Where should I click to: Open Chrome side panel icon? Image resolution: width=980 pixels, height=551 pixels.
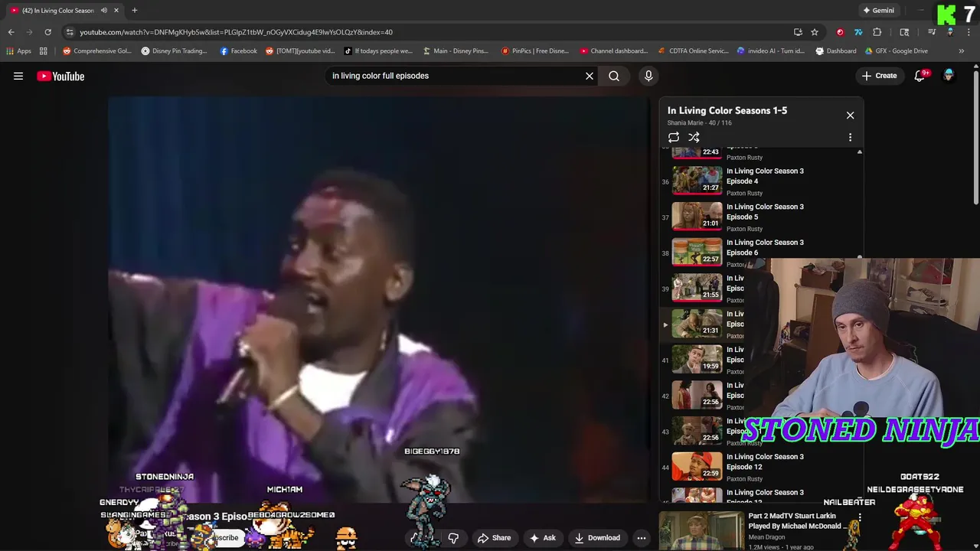(x=904, y=32)
